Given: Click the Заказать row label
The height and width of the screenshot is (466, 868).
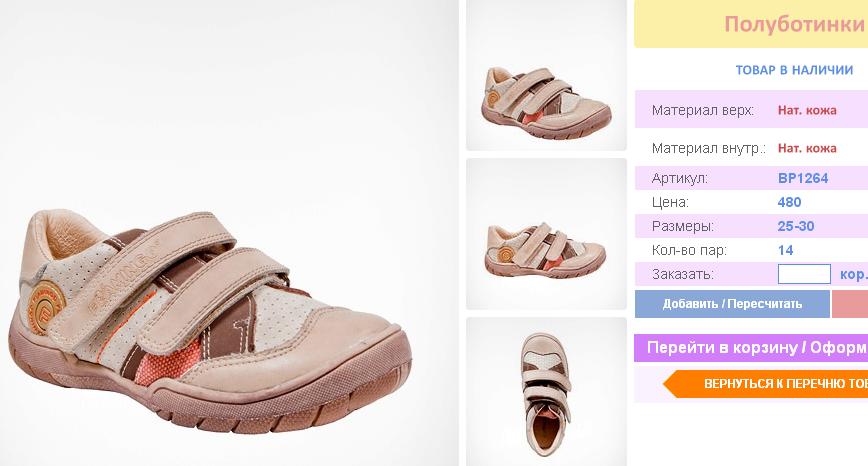Looking at the screenshot, I should tap(683, 274).
